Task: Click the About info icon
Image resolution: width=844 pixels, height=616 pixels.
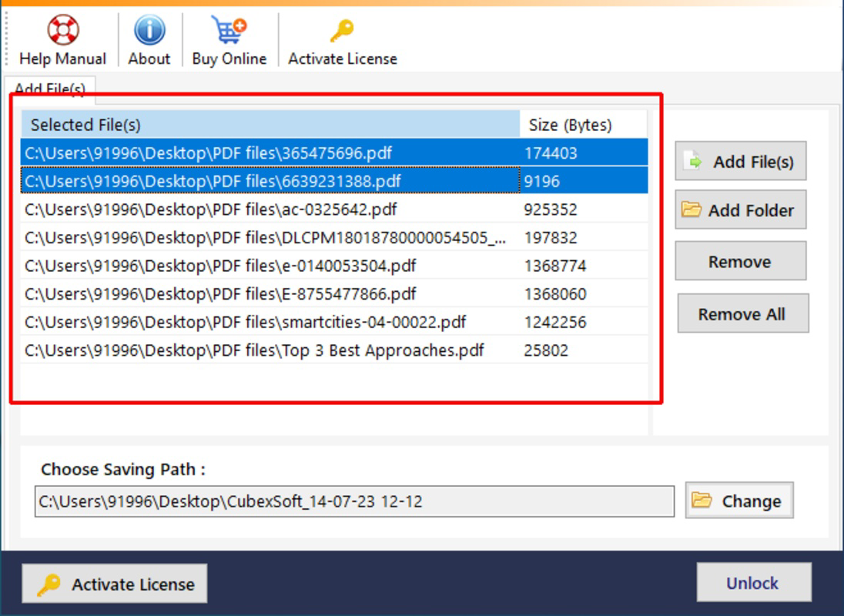Action: 149,29
